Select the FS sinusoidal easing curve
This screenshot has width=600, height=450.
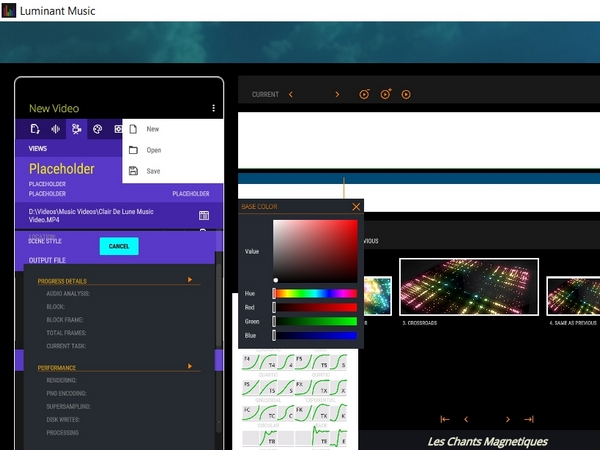pyautogui.click(x=251, y=388)
